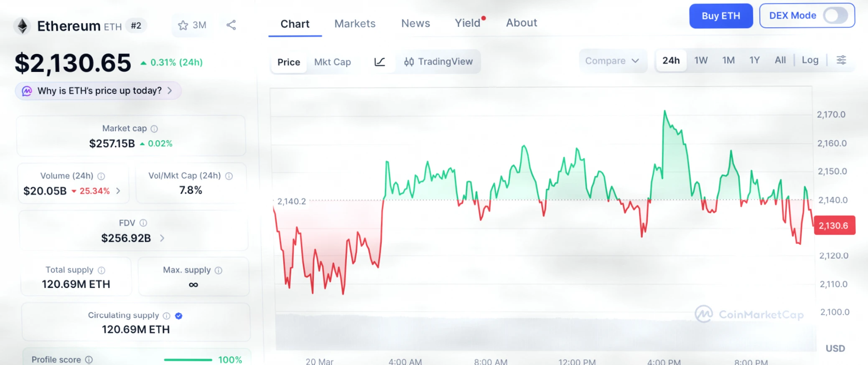Click the 2,140.2 opening price marker
Screen dimensions: 868x365
click(292, 201)
